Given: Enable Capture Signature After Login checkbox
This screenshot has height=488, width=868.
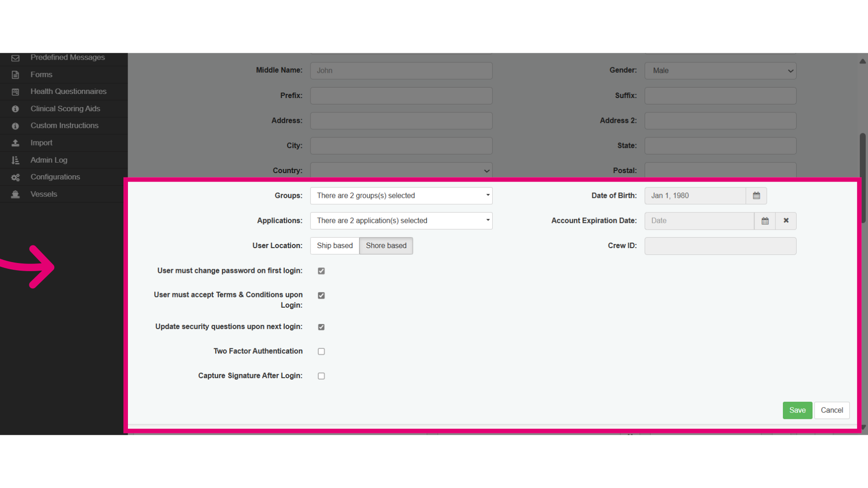Looking at the screenshot, I should click(x=321, y=376).
